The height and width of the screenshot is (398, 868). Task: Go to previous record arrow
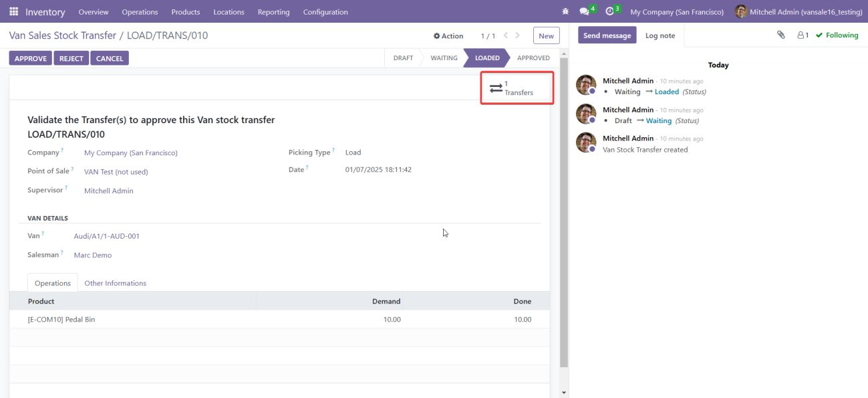(x=506, y=35)
